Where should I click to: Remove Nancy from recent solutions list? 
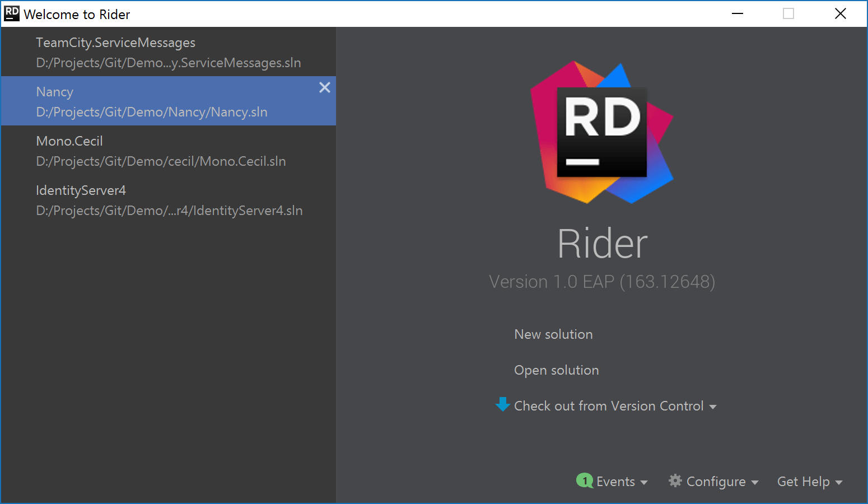tap(325, 87)
